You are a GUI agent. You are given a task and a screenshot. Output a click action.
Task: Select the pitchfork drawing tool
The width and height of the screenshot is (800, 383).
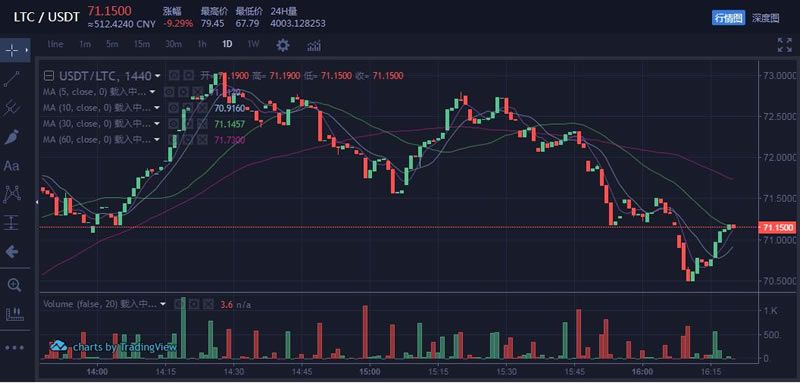tap(12, 108)
